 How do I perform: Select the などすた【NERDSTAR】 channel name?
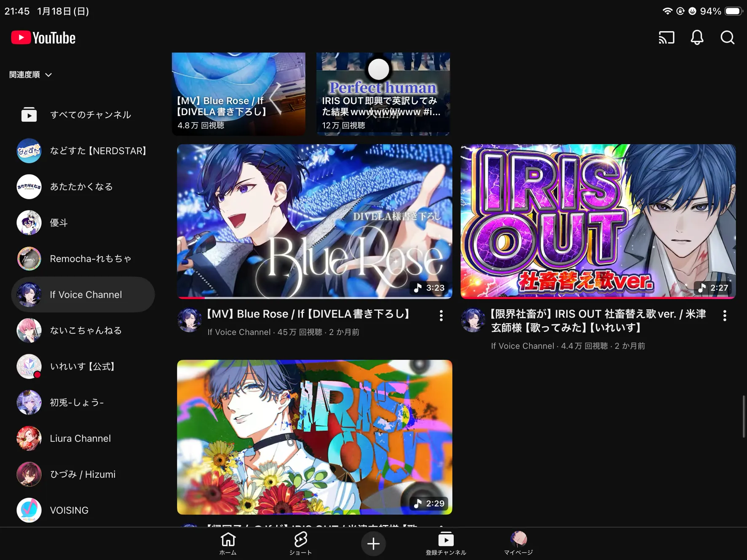(98, 151)
